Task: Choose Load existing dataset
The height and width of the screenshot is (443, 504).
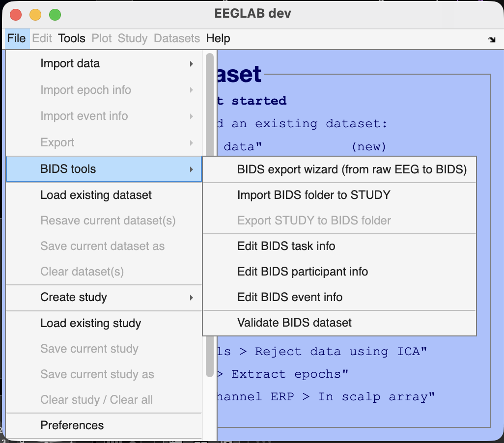Action: 96,195
